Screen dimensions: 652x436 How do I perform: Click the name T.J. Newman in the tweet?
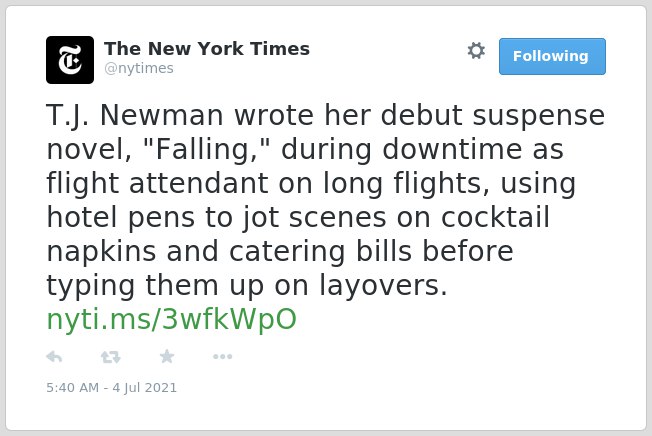[x=135, y=115]
